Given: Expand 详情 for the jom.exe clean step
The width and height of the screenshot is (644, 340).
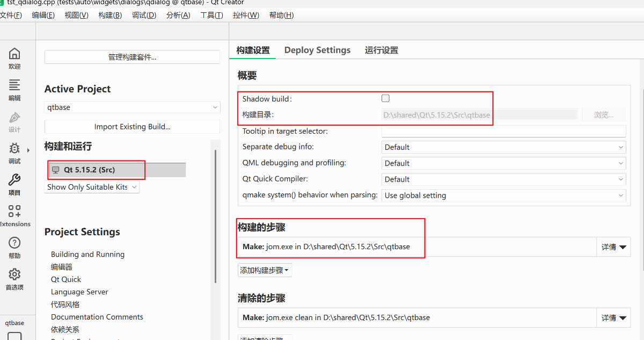Looking at the screenshot, I should click(x=614, y=318).
